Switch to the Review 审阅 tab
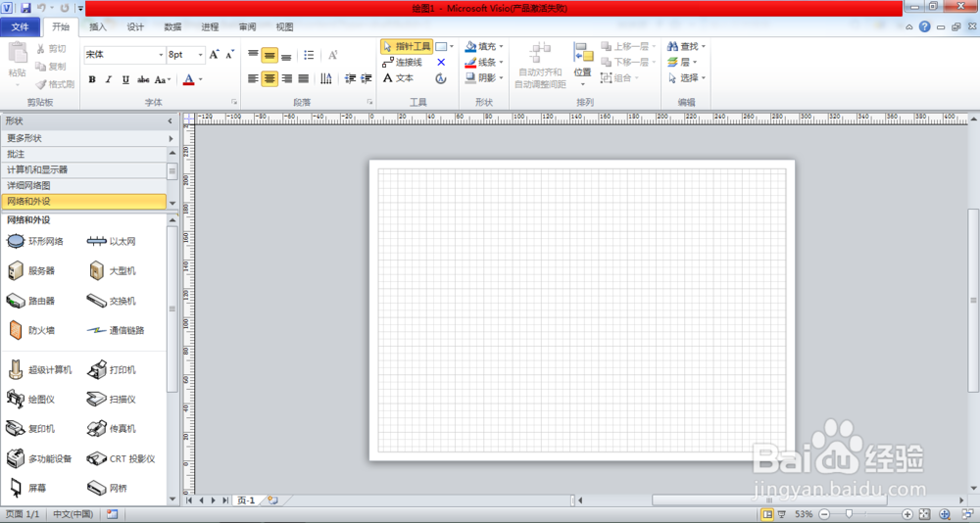This screenshot has width=980, height=523. tap(247, 26)
